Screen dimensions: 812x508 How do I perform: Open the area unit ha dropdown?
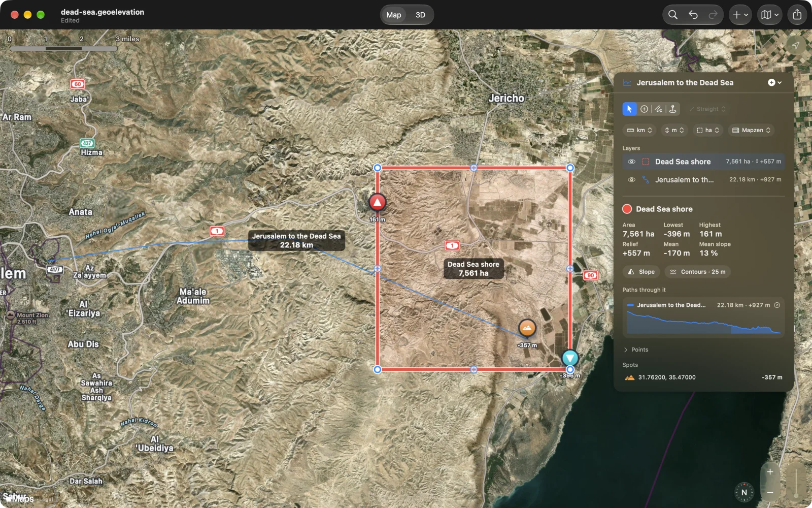(x=708, y=130)
